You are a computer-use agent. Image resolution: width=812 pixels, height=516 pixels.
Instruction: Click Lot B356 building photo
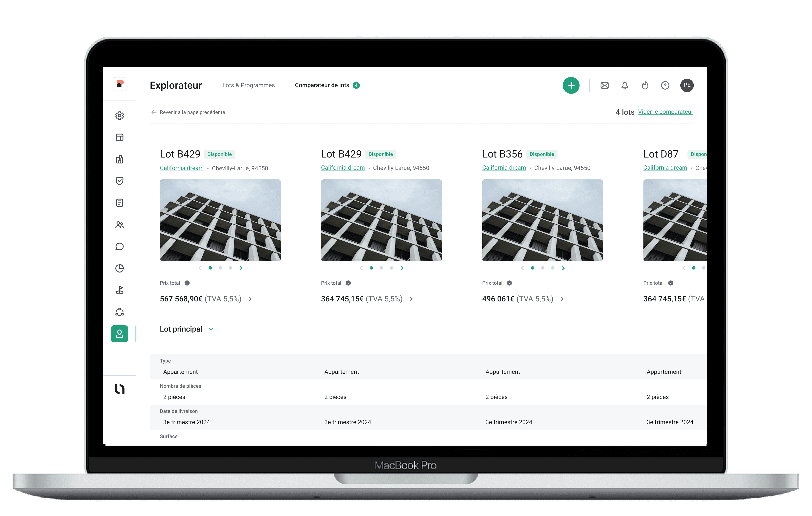tap(542, 220)
